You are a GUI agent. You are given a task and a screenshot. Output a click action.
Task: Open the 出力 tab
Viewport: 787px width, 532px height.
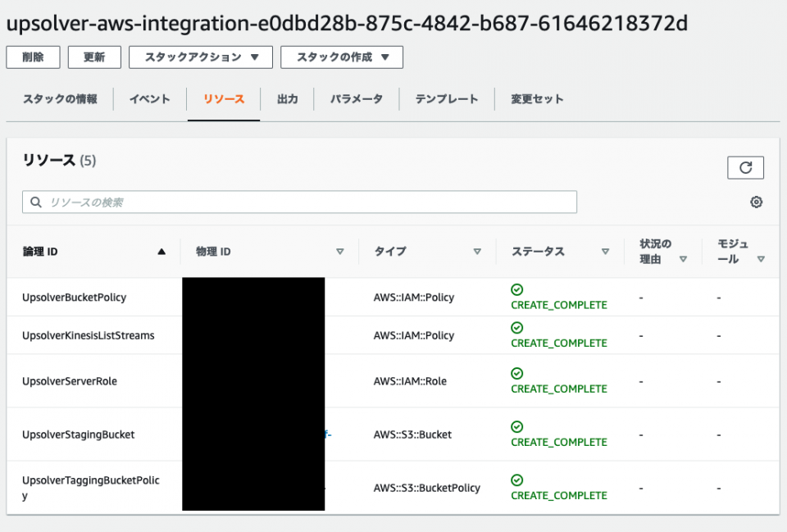point(287,99)
